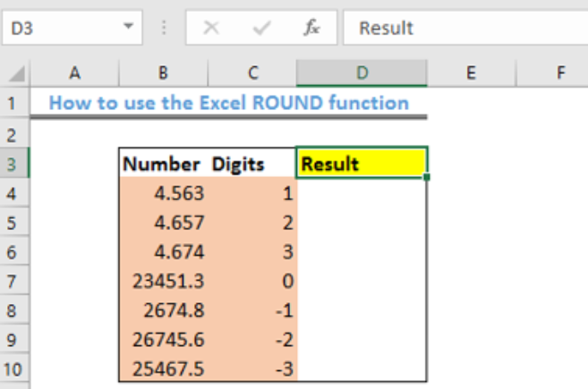Click the title 'How to use the Excel ROUND function'
This screenshot has height=389, width=588.
pyautogui.click(x=229, y=103)
